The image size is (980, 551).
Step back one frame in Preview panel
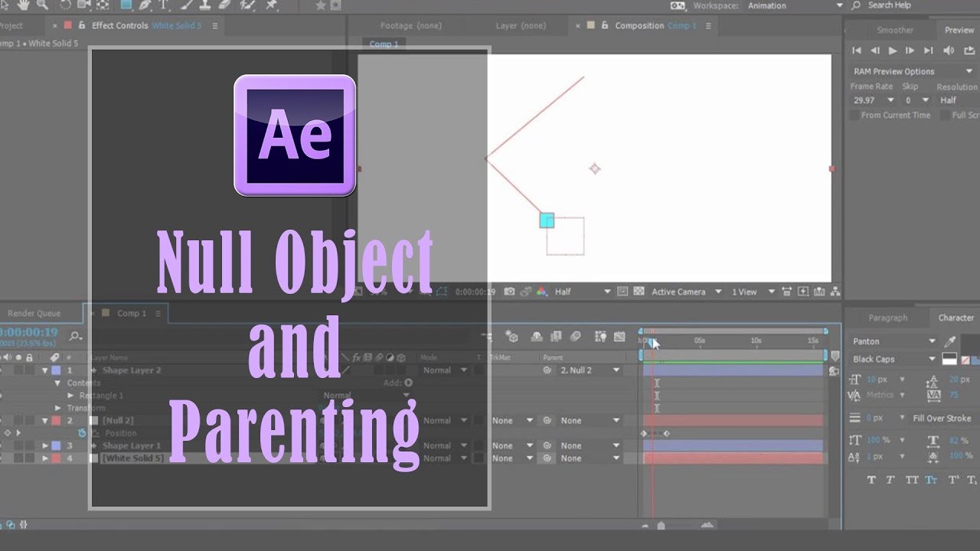875,51
